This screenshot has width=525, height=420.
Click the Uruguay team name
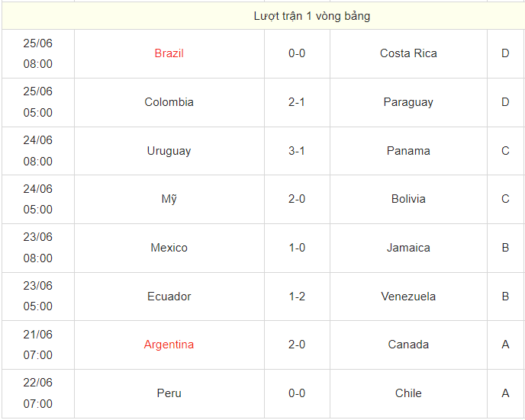(169, 151)
